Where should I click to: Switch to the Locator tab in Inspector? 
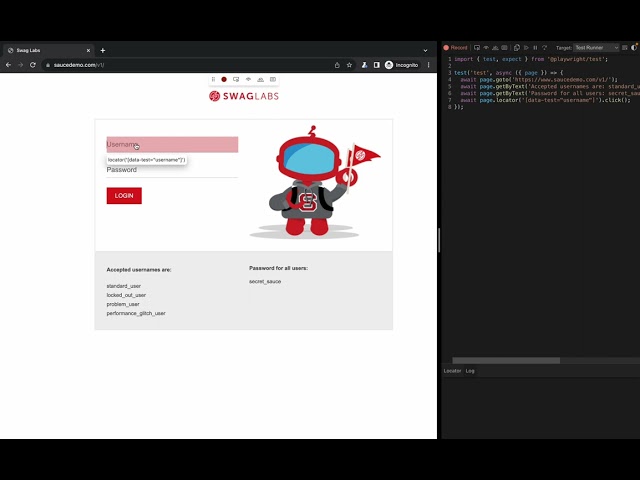452,371
